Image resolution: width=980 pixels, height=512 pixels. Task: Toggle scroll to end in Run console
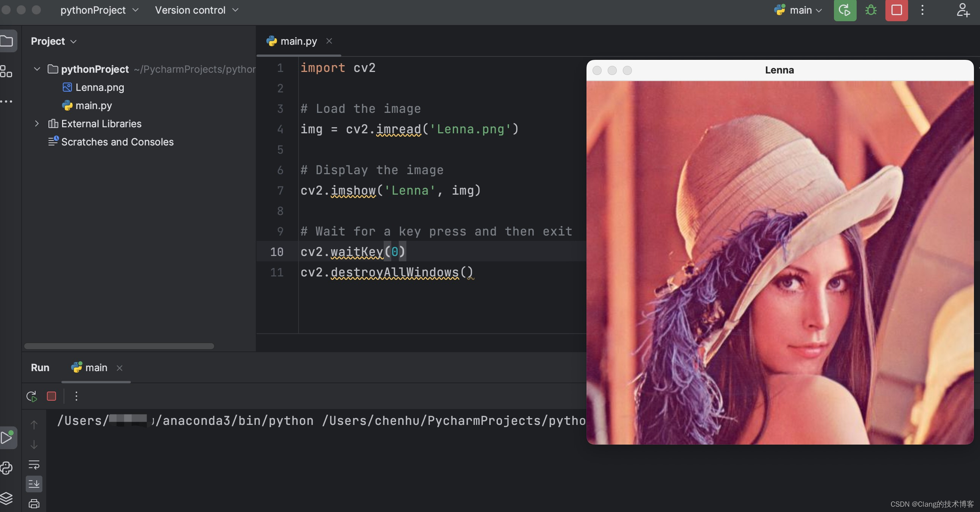pyautogui.click(x=34, y=484)
